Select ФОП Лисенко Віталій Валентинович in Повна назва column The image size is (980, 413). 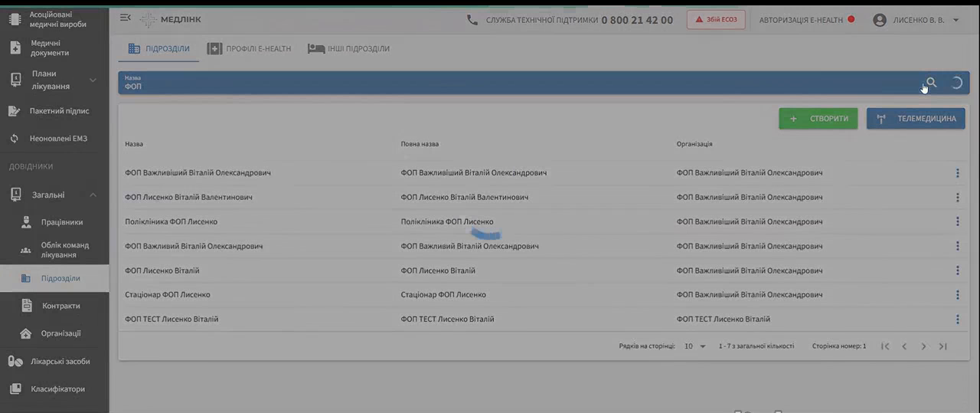[x=464, y=198]
